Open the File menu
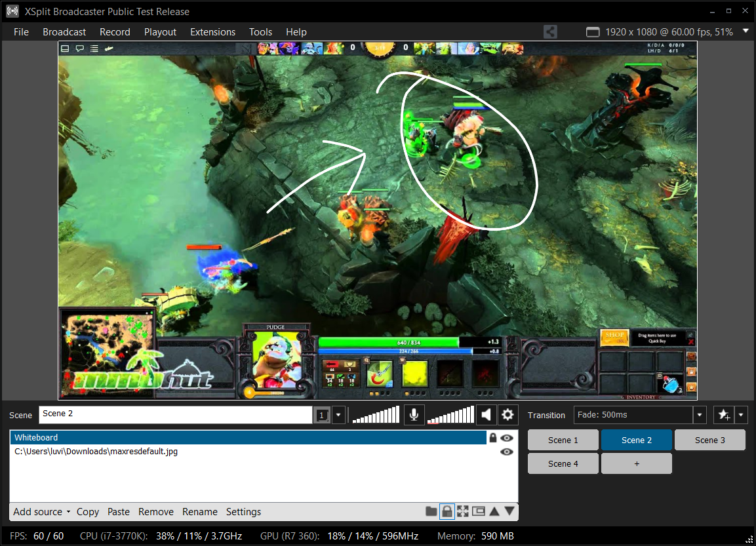Image resolution: width=756 pixels, height=546 pixels. click(21, 32)
